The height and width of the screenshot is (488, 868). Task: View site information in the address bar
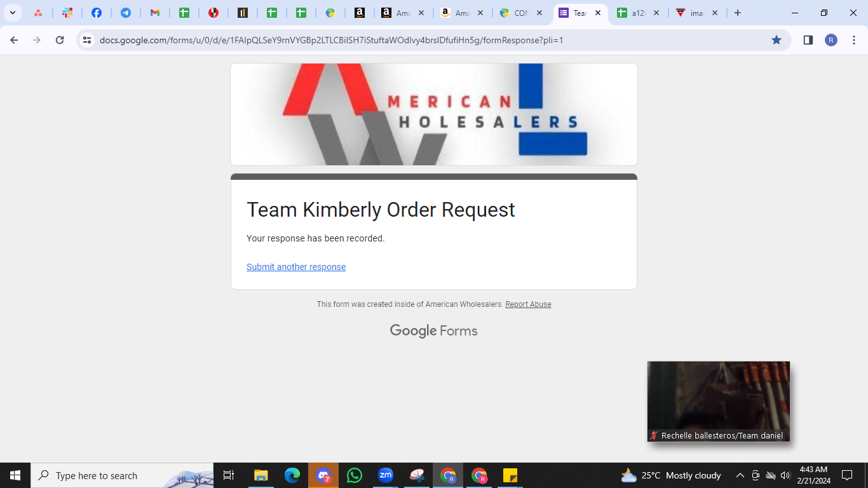click(x=87, y=40)
